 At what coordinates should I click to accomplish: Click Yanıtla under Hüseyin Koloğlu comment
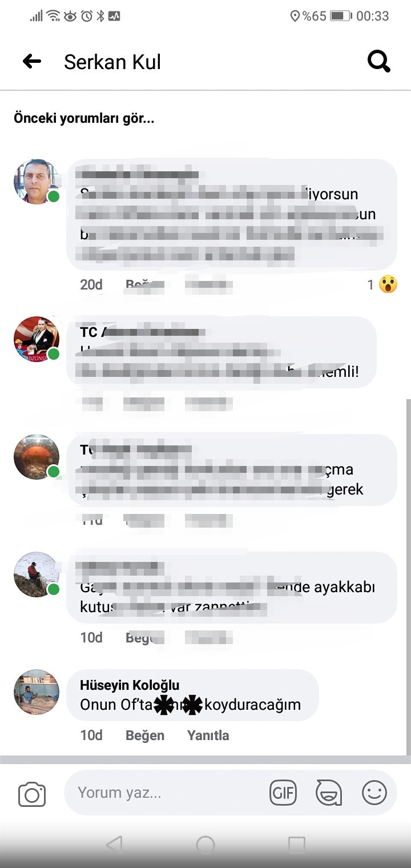click(x=208, y=736)
